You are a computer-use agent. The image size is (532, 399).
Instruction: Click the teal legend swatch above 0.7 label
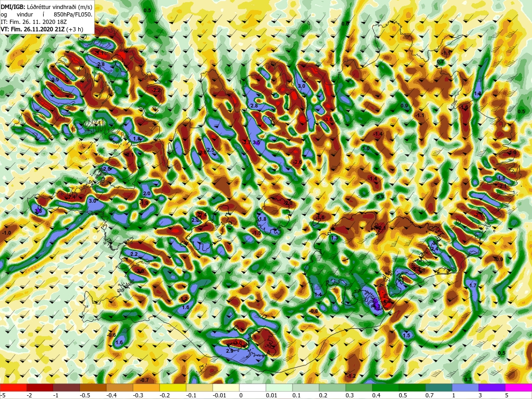(x=439, y=387)
